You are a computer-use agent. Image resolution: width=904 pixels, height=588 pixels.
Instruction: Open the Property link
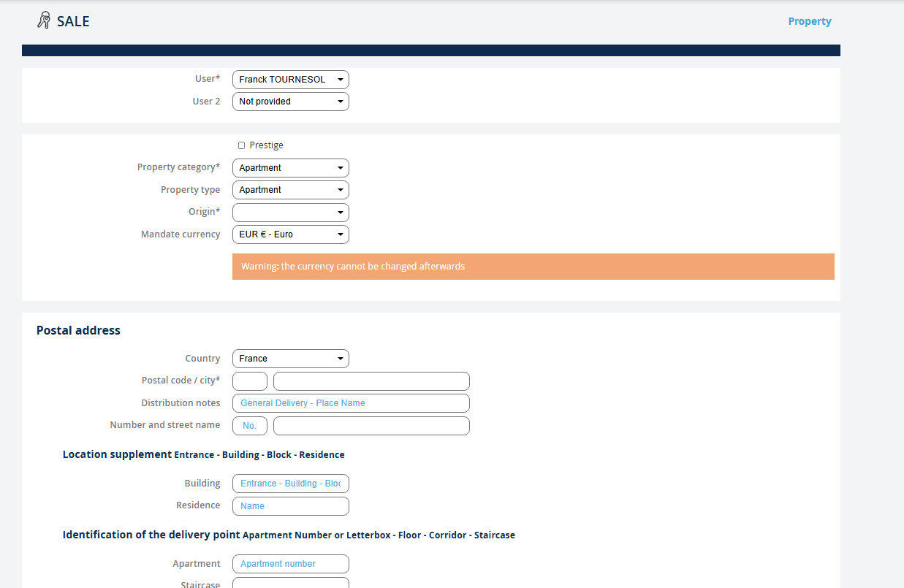(x=809, y=21)
